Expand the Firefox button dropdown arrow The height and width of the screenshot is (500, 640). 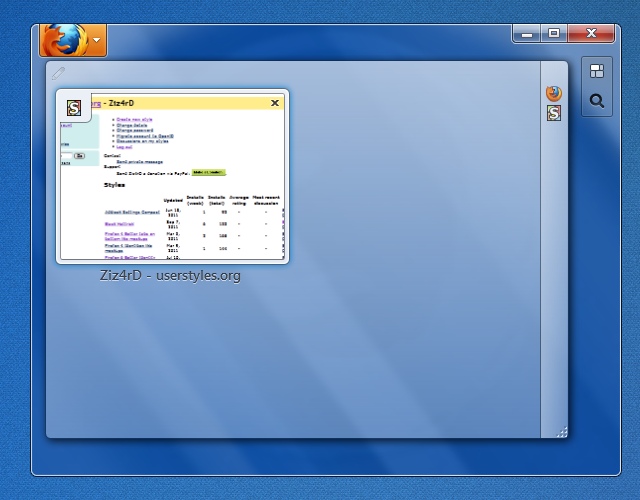[96, 42]
